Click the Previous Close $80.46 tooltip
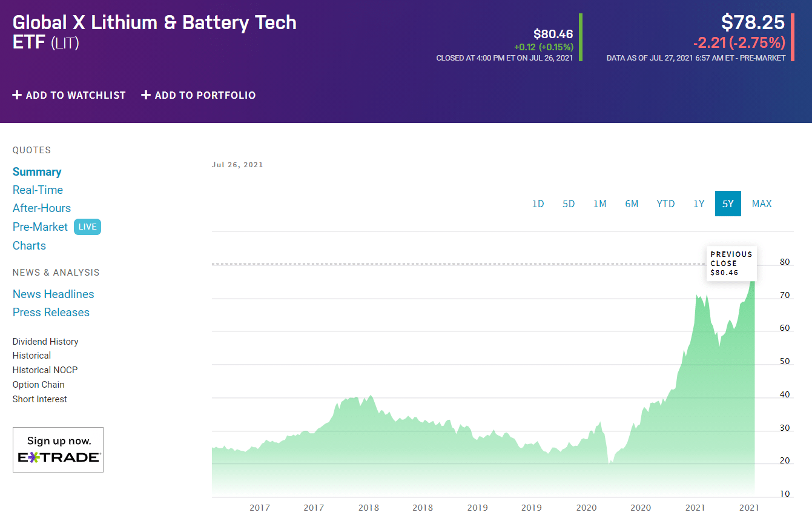 point(731,263)
